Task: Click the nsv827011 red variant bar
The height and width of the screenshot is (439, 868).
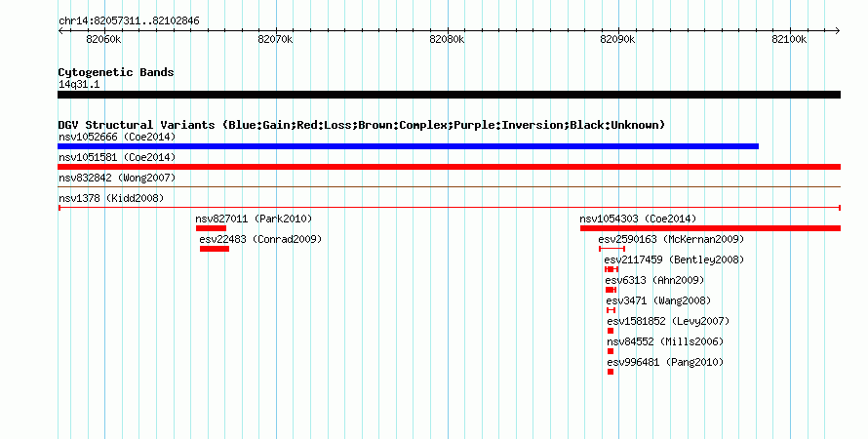Action: 211,228
